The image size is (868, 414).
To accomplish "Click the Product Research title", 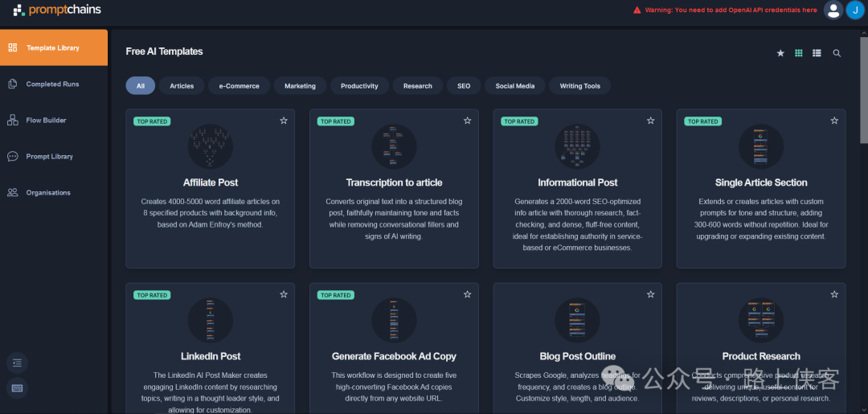I will [x=761, y=356].
